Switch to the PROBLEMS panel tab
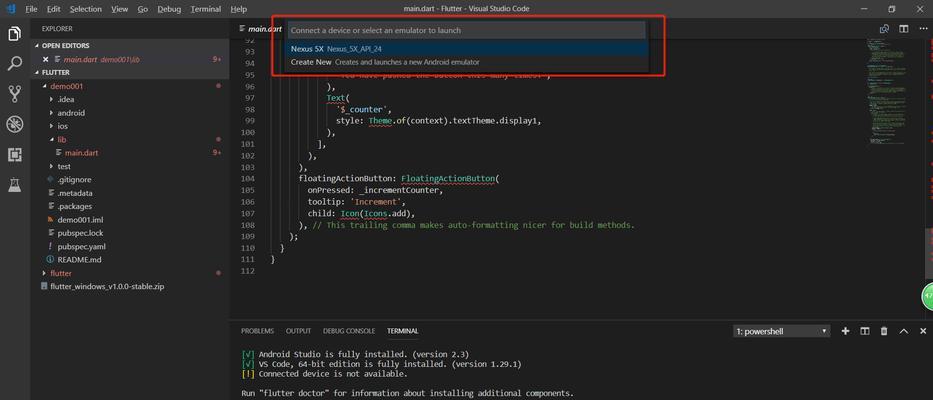This screenshot has width=933, height=400. click(258, 331)
